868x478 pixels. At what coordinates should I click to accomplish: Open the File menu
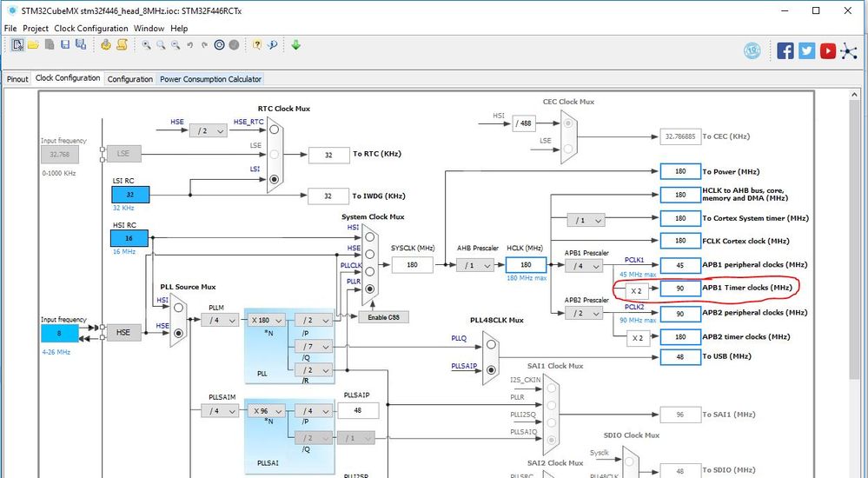(x=10, y=29)
